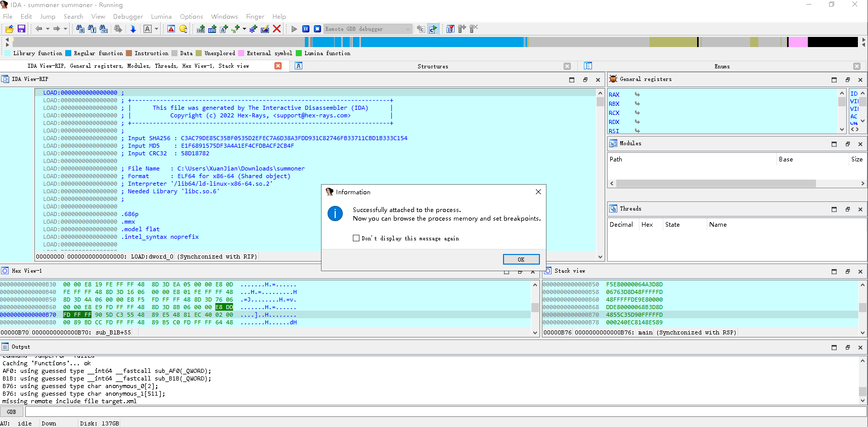
Task: Jump forward with the right arrow icon
Action: (x=57, y=29)
